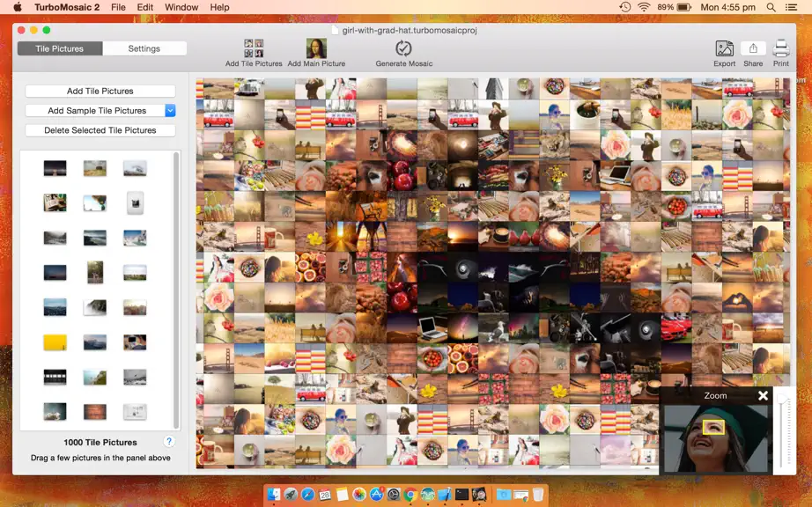Click the Add Tile Pictures sidebar button

pos(100,91)
